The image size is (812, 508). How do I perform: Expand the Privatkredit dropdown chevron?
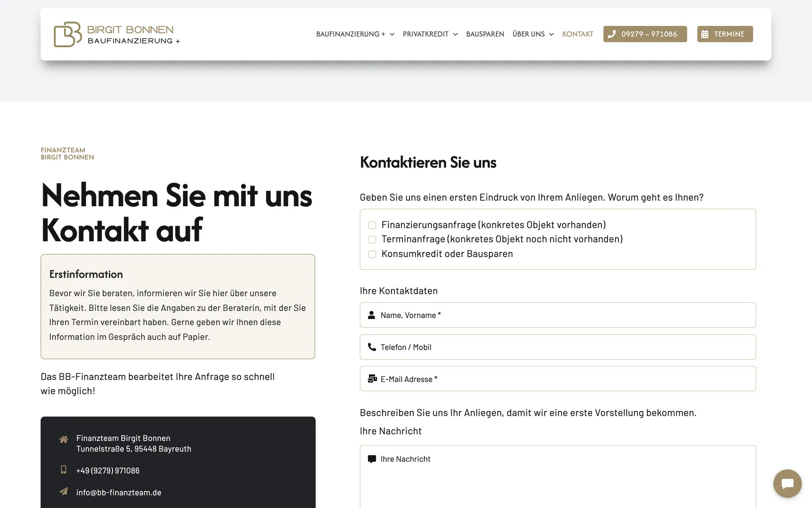(455, 35)
